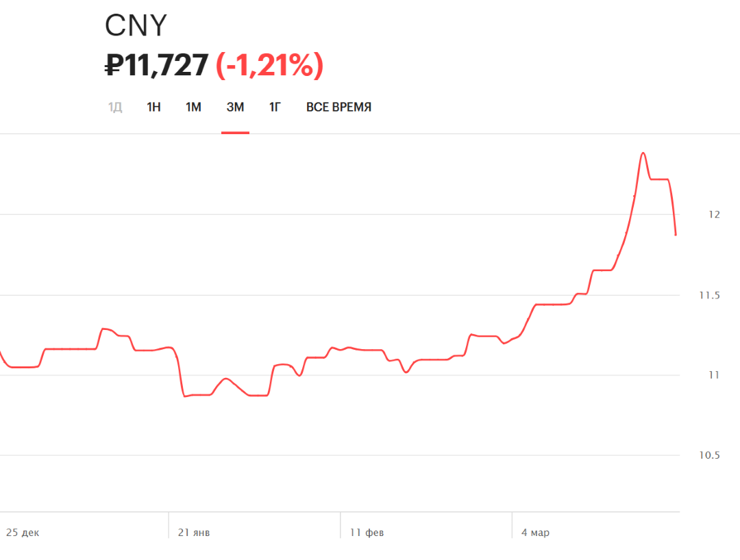The width and height of the screenshot is (740, 560).
Task: Click the final end point of the red line
Action: click(676, 235)
